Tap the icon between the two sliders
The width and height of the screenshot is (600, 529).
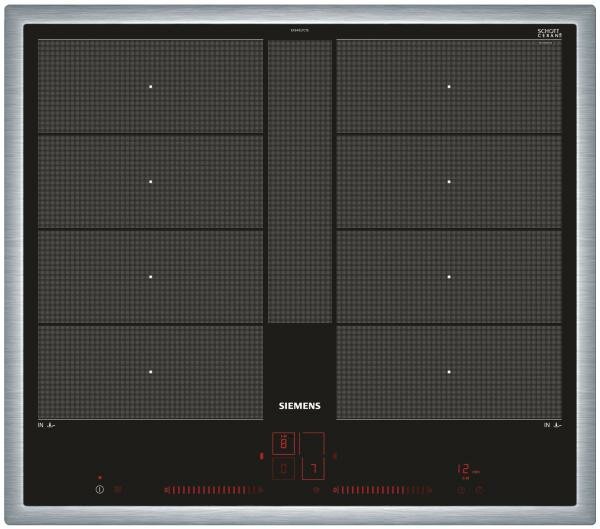coord(317,490)
